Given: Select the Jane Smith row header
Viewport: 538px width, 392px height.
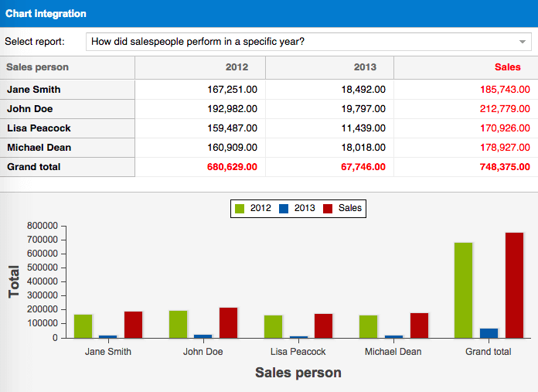Looking at the screenshot, I should coord(67,90).
